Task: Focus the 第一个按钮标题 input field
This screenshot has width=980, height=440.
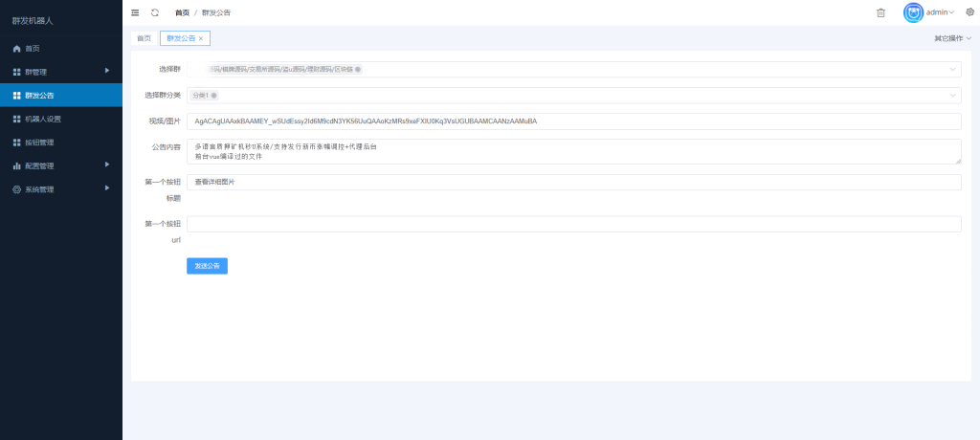Action: [x=574, y=182]
